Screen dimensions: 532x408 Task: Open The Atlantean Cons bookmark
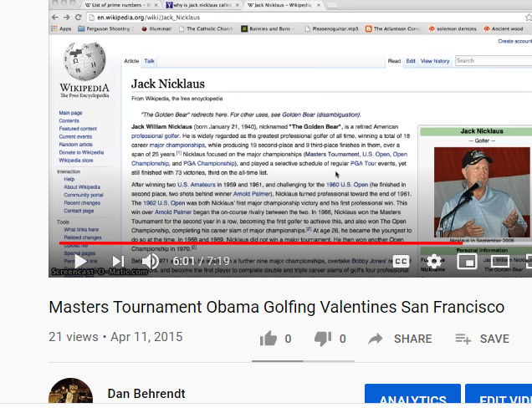(393, 28)
